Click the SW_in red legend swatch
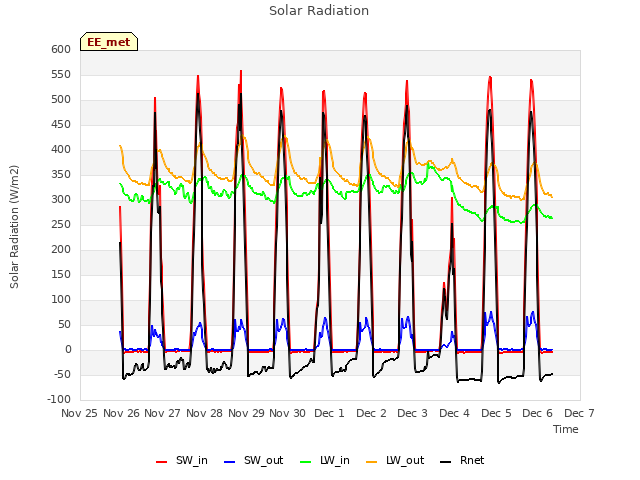This screenshot has width=640, height=480. click(x=162, y=462)
